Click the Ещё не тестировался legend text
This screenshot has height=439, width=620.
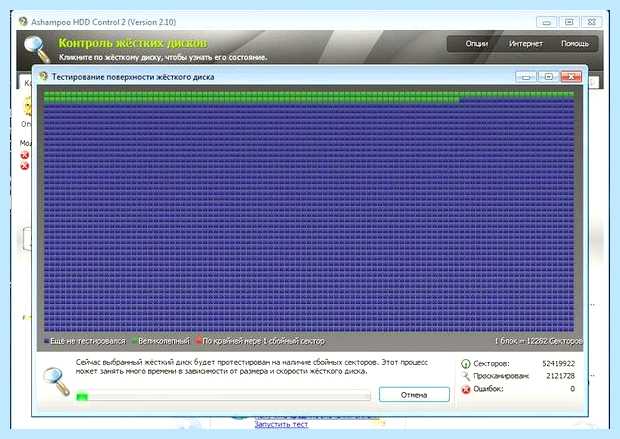[x=88, y=341]
